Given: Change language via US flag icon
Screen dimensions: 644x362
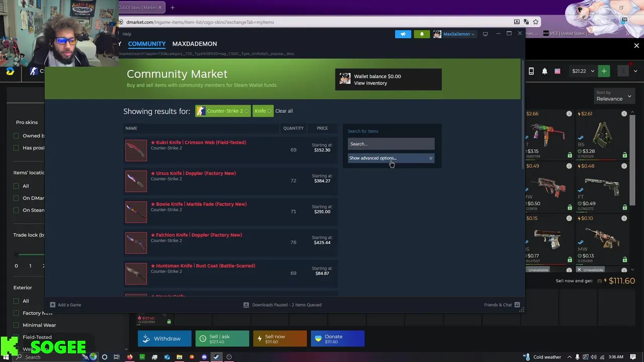Looking at the screenshot, I should (x=557, y=71).
